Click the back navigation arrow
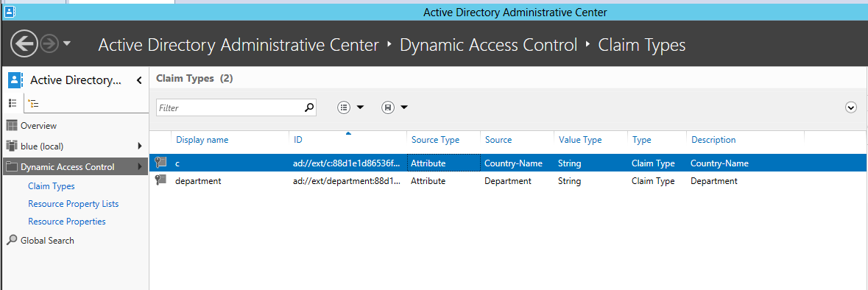 pos(24,43)
